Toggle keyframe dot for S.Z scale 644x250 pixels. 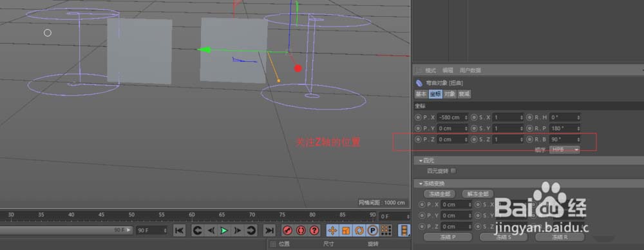[475, 140]
